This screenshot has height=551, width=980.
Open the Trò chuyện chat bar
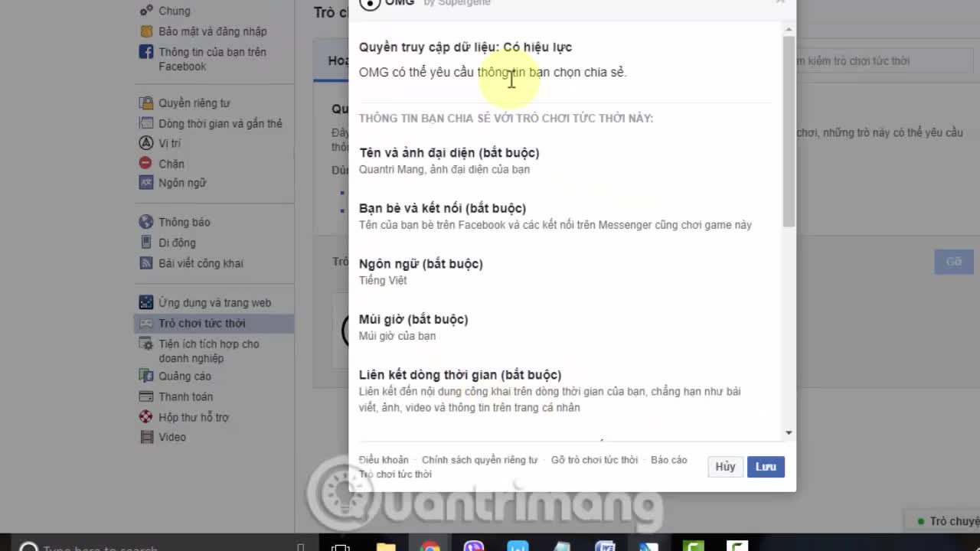click(x=943, y=521)
